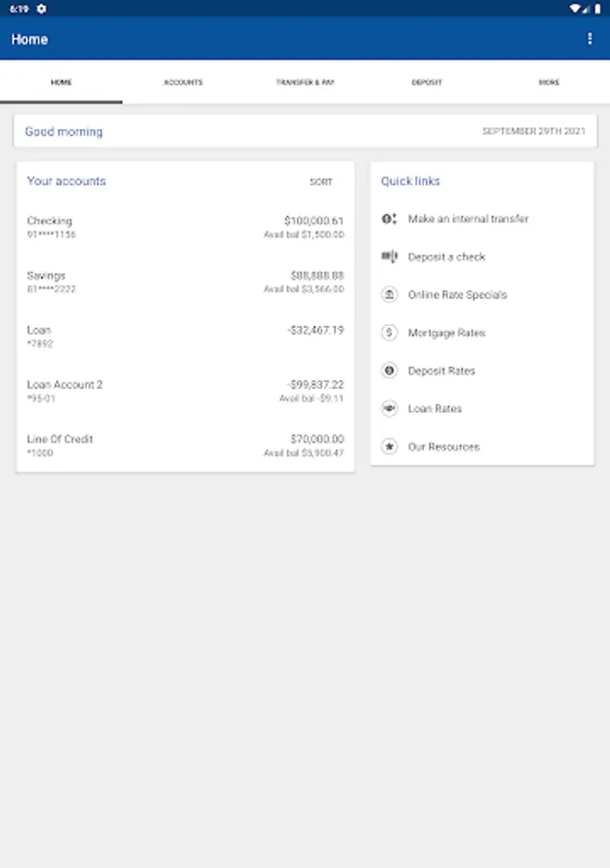The image size is (610, 868).
Task: Click the Mortgage Rates dollar icon
Action: pos(389,333)
